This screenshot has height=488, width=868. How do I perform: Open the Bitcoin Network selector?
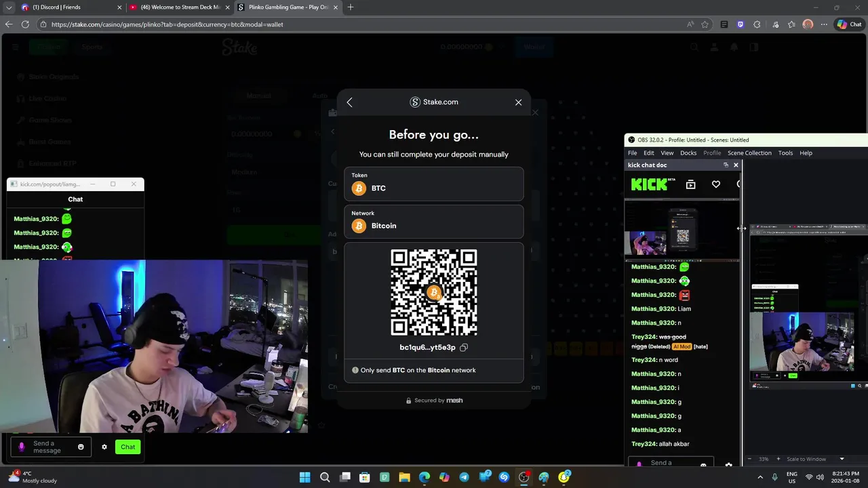(x=433, y=222)
